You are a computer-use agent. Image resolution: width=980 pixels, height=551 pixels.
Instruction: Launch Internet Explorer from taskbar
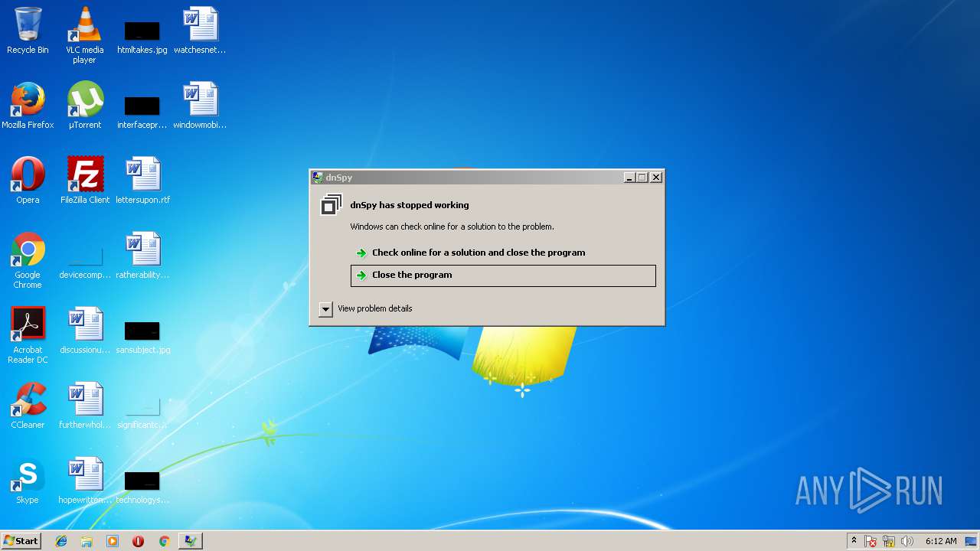(x=61, y=541)
